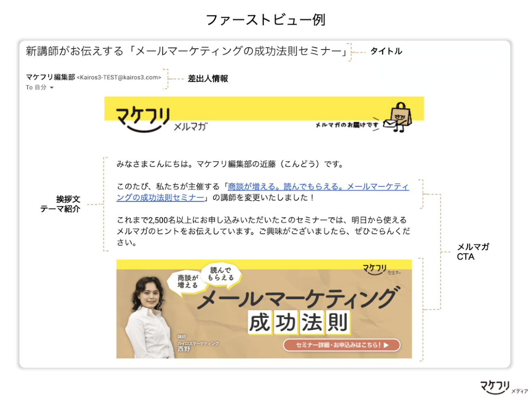Click the sender address Kairos3-TEST@kairos3.com
The height and width of the screenshot is (400, 532).
[x=119, y=77]
